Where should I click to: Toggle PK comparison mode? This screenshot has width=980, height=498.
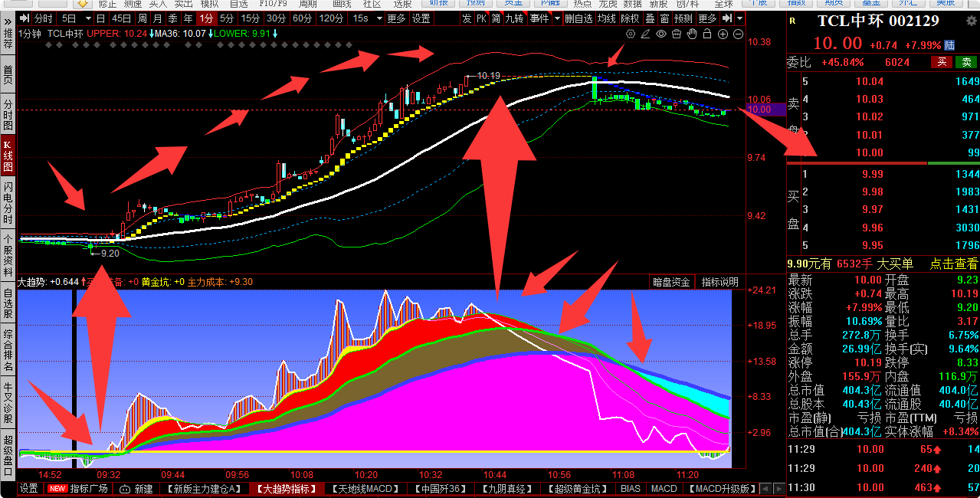pyautogui.click(x=481, y=18)
